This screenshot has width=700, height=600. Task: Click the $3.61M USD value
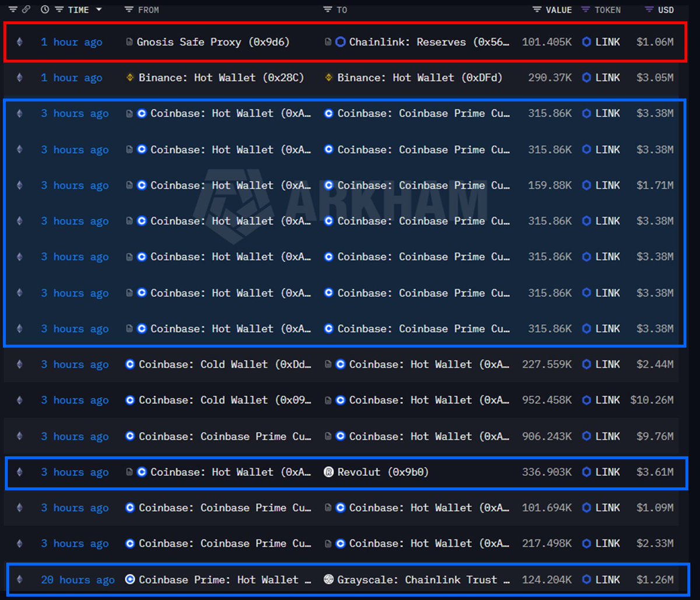655,472
